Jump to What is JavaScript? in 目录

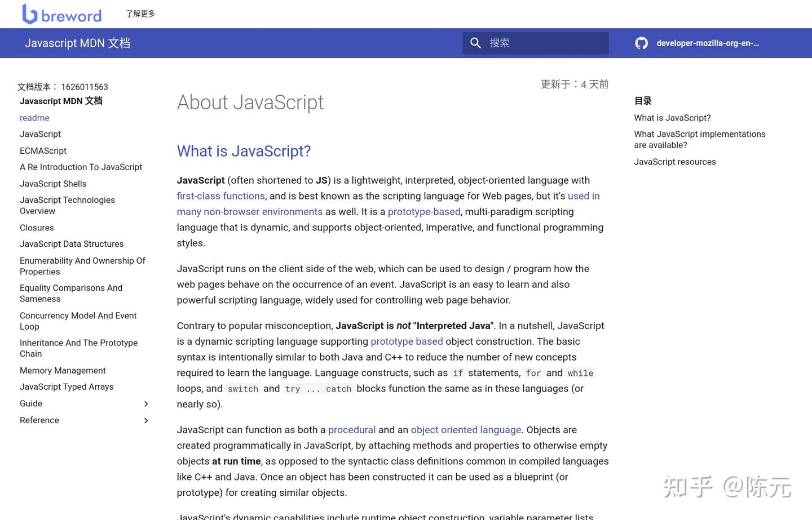(672, 118)
